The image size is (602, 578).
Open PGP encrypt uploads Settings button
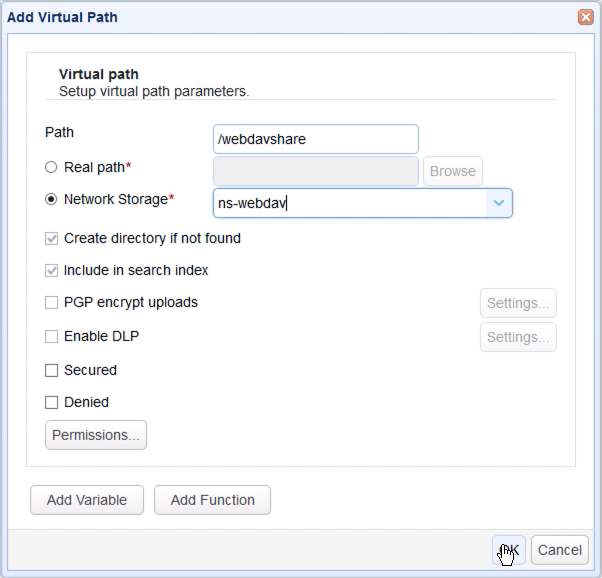[x=518, y=303]
